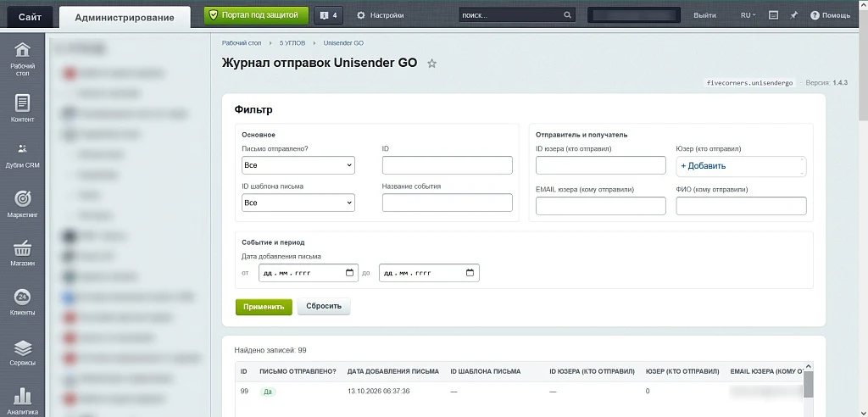Click Применить button
This screenshot has height=417, width=868.
[264, 306]
